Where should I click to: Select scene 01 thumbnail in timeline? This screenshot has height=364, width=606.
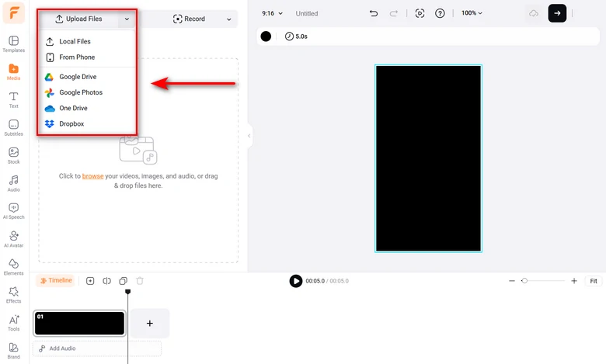click(79, 324)
